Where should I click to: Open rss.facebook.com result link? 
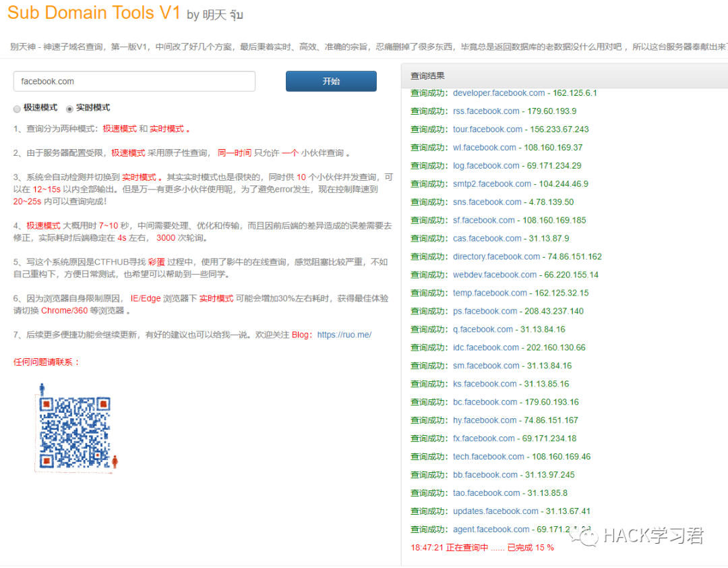coord(486,111)
